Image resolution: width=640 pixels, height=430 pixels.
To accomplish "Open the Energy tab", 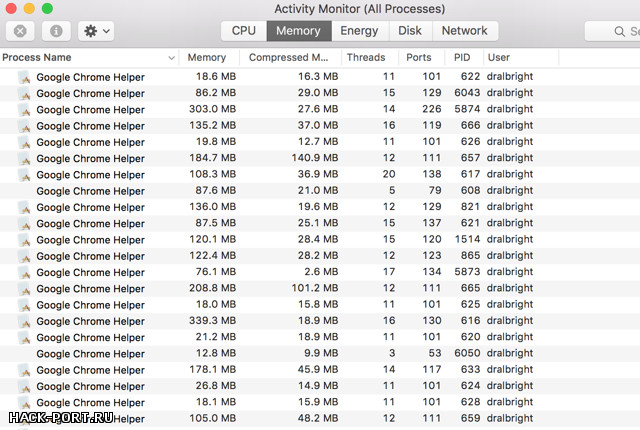I will pyautogui.click(x=359, y=31).
